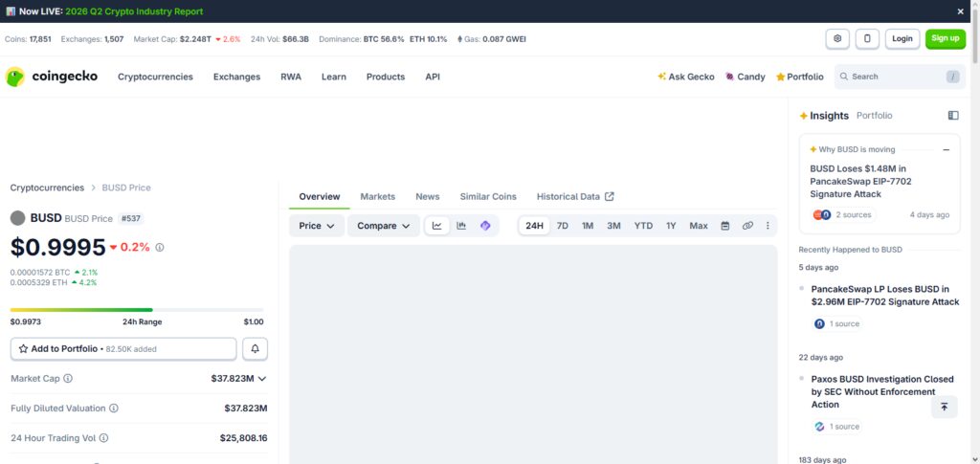
Task: Select the 3M time range
Action: click(x=613, y=226)
